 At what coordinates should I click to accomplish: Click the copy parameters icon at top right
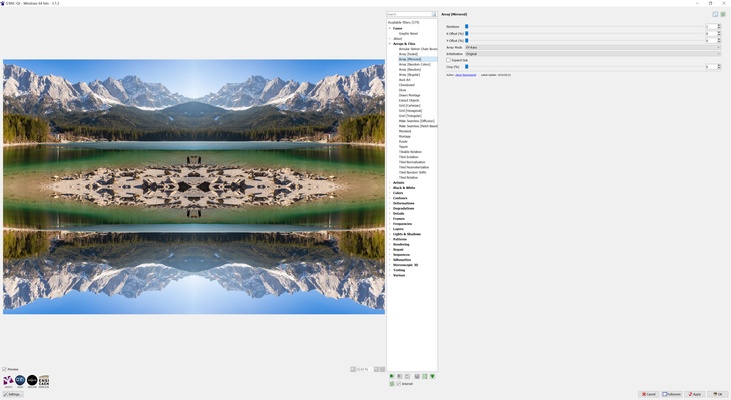[x=715, y=14]
